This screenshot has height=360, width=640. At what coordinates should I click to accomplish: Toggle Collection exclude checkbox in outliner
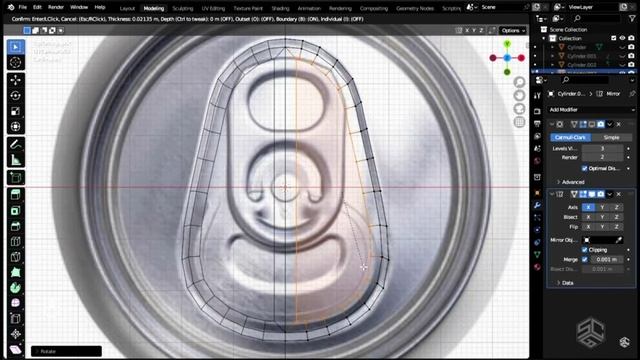click(613, 38)
